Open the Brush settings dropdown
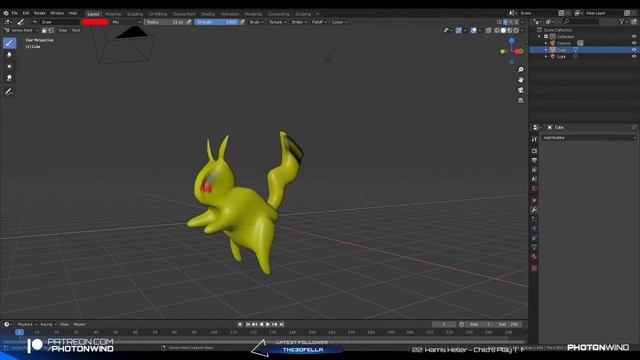 tap(256, 22)
